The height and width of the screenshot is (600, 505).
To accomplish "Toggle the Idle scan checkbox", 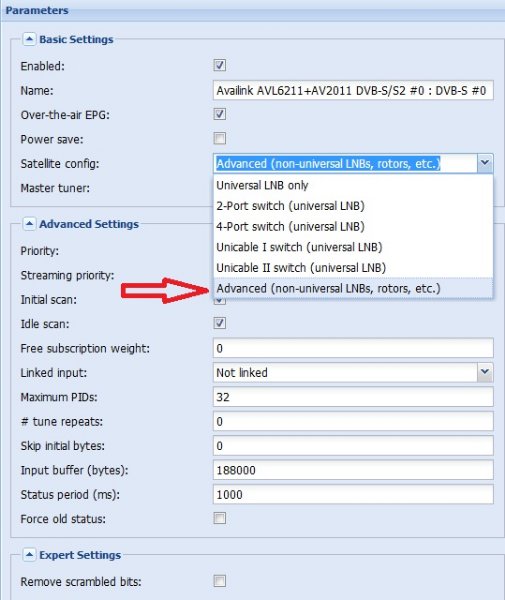I will pos(220,323).
